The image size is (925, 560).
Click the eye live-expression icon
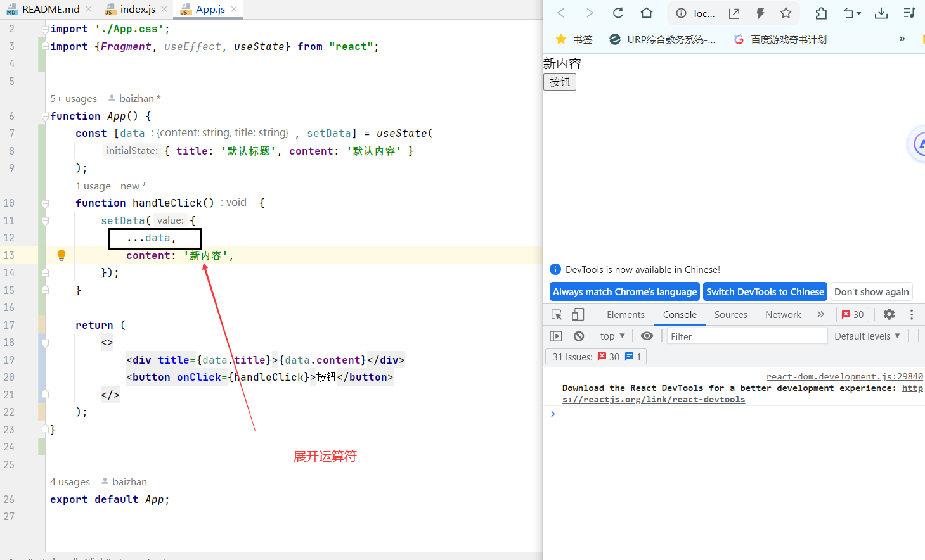647,336
